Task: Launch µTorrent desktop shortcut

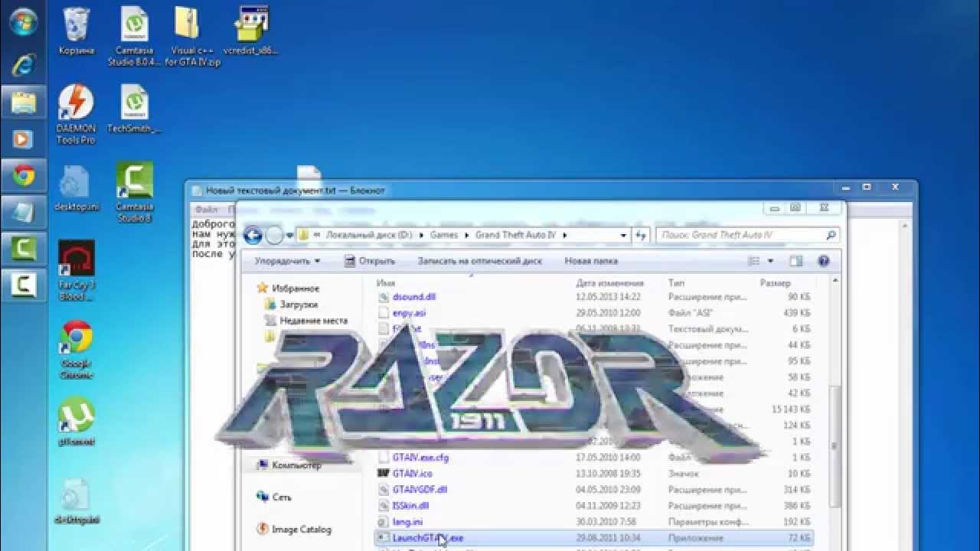Action: click(76, 421)
